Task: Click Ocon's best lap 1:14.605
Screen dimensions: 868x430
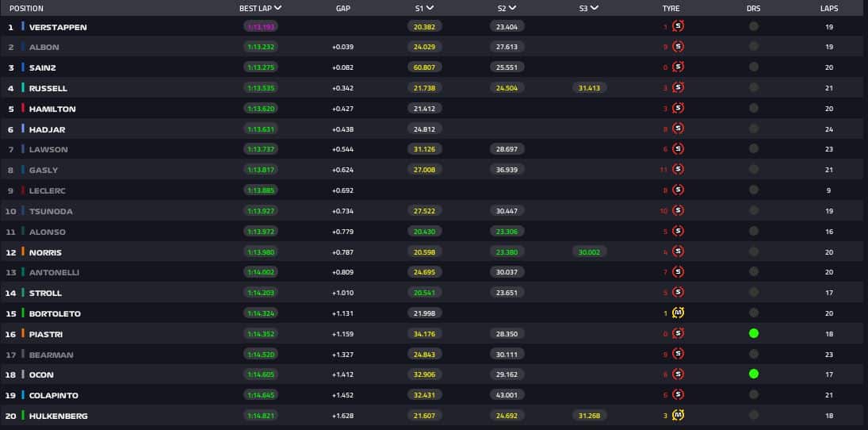Action: click(261, 374)
